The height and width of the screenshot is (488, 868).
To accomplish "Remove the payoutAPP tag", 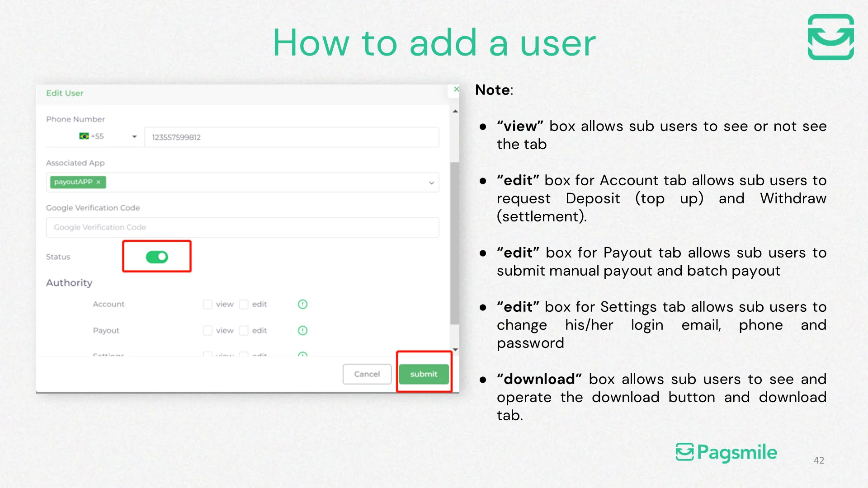I will click(98, 182).
